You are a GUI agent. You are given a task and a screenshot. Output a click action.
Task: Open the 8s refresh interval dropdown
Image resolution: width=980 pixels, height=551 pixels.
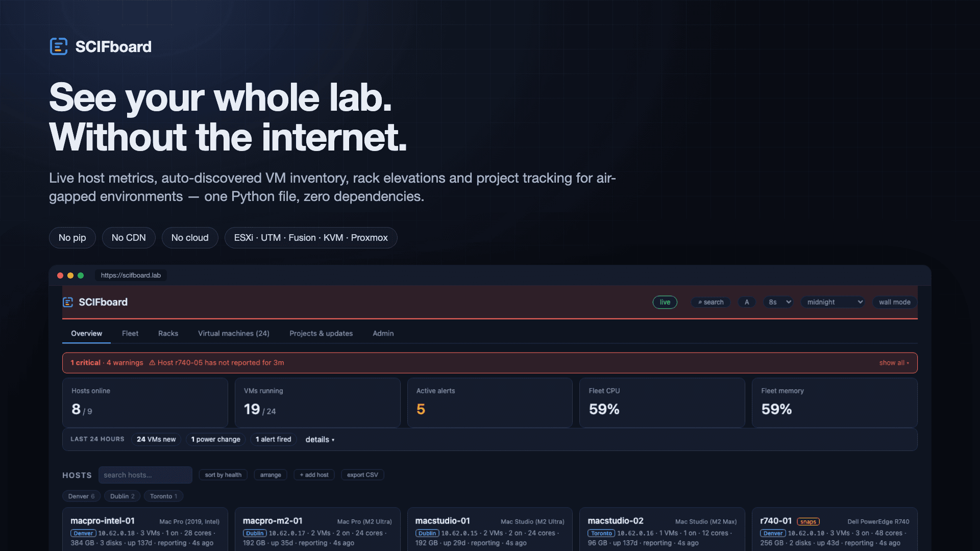[x=779, y=302]
